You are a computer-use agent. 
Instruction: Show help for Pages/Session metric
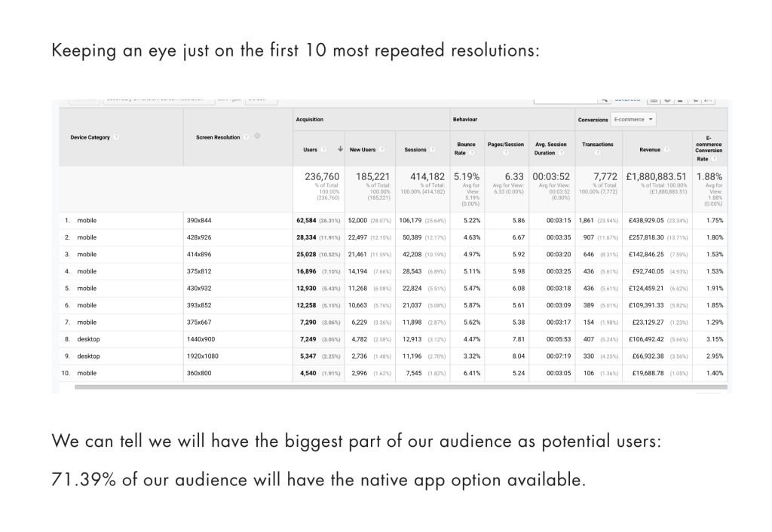[506, 154]
